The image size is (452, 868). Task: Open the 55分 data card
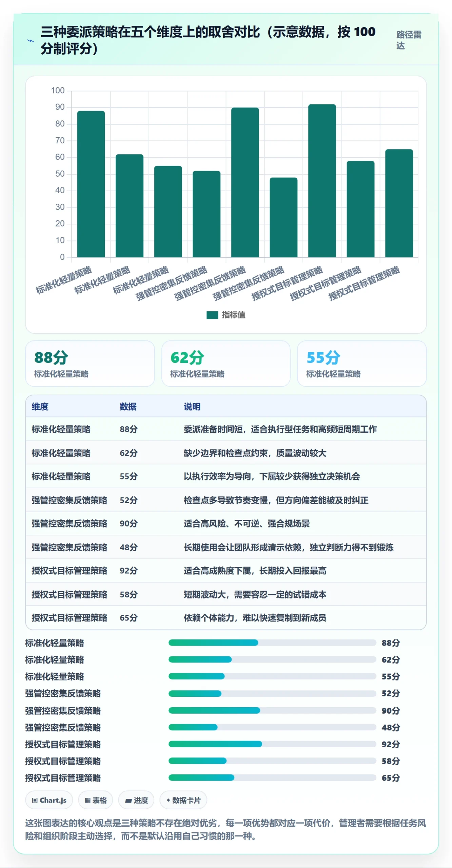click(x=362, y=363)
